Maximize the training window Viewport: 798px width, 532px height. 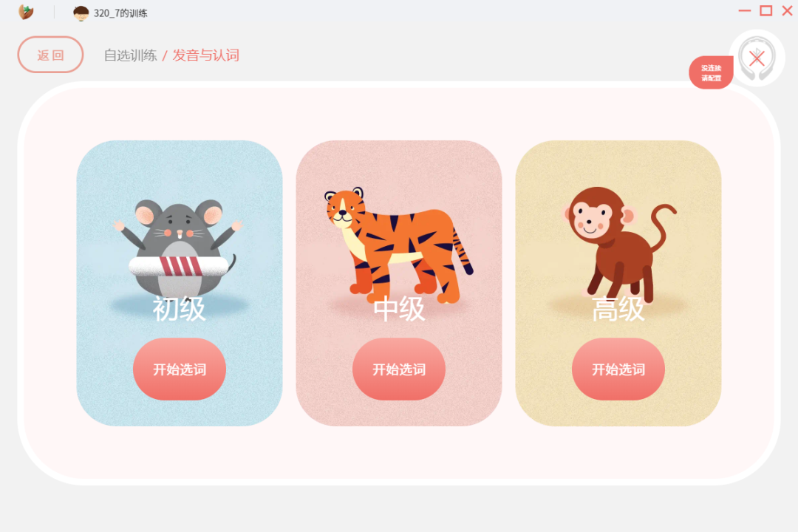[766, 10]
